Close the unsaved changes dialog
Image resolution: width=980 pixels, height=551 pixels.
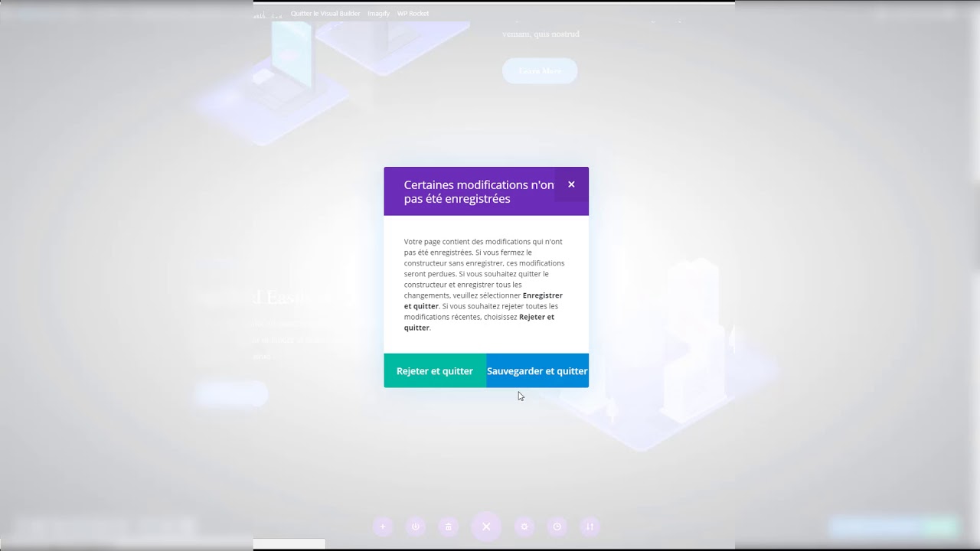coord(571,184)
